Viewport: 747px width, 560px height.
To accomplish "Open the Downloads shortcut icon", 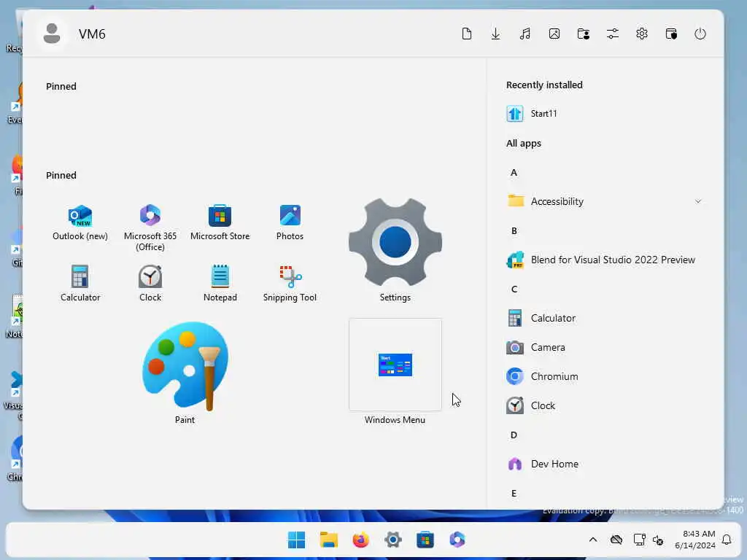I will pyautogui.click(x=495, y=34).
